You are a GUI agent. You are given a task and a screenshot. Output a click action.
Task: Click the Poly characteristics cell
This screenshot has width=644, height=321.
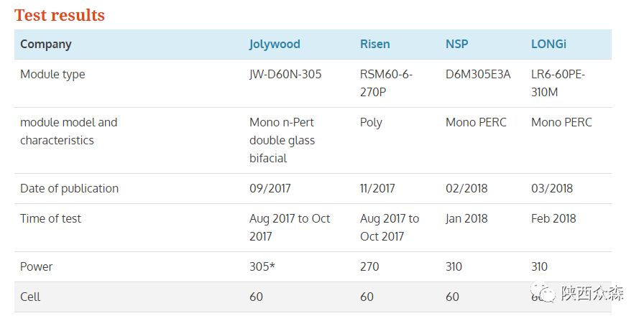371,123
